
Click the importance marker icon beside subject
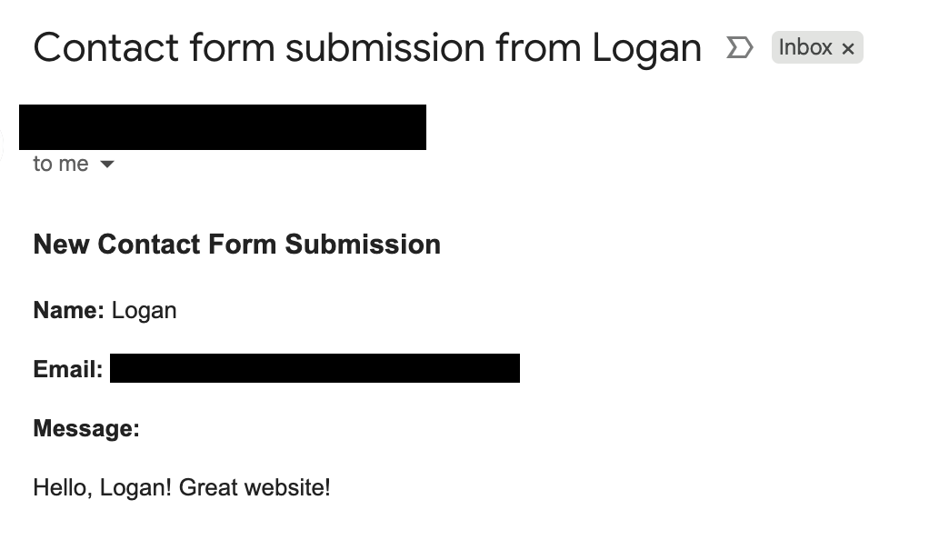pyautogui.click(x=740, y=47)
